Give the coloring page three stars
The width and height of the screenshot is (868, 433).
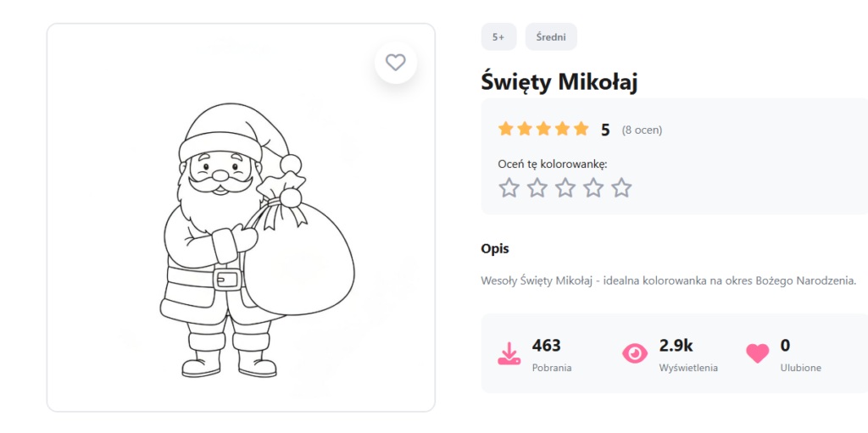(565, 187)
